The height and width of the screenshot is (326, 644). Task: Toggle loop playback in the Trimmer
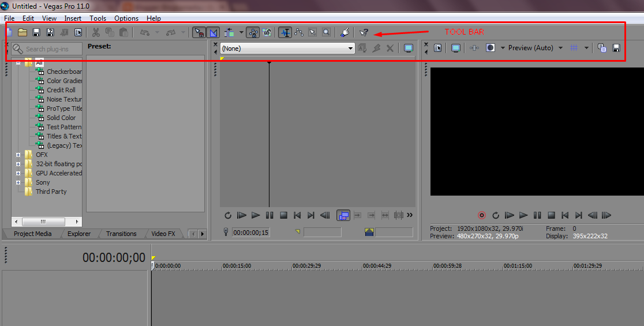tap(228, 215)
